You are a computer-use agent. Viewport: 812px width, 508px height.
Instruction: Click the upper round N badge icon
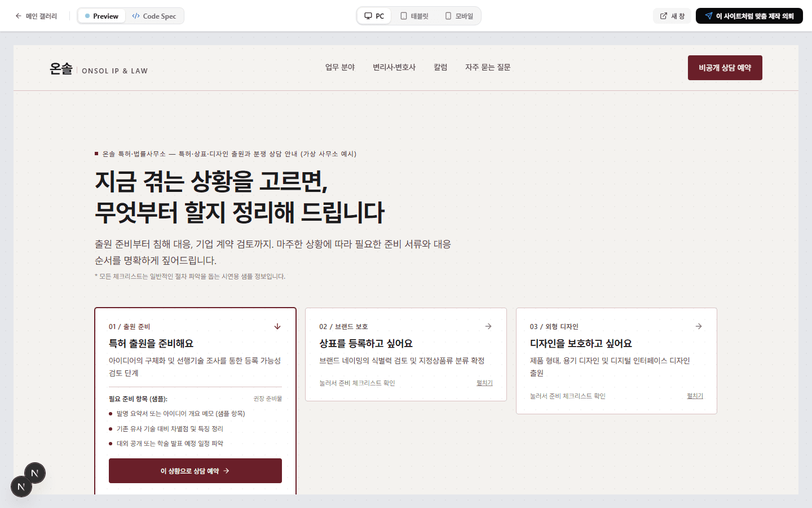[35, 473]
